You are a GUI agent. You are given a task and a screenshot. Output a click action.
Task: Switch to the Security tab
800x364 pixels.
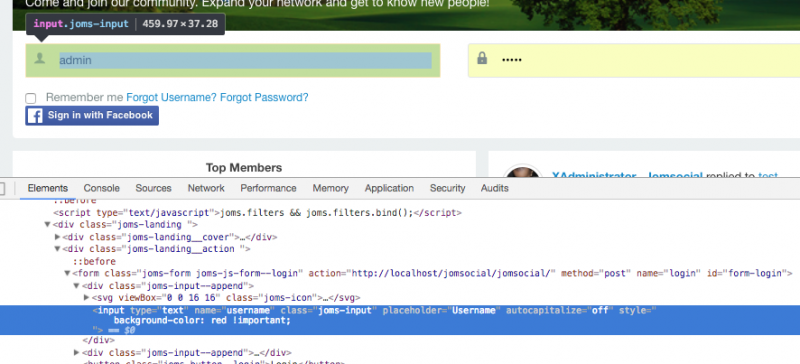pyautogui.click(x=447, y=188)
